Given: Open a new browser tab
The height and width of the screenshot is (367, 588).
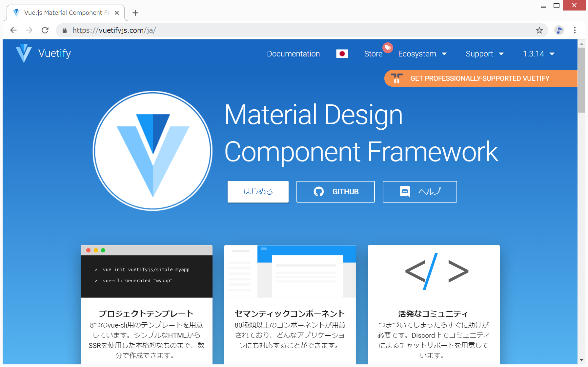Looking at the screenshot, I should 135,13.
